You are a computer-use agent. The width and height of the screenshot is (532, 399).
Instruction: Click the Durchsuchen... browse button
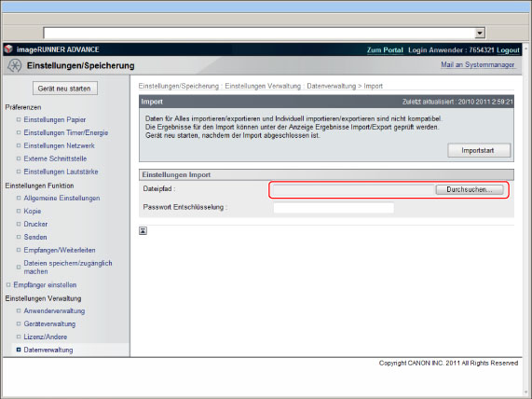click(x=470, y=189)
